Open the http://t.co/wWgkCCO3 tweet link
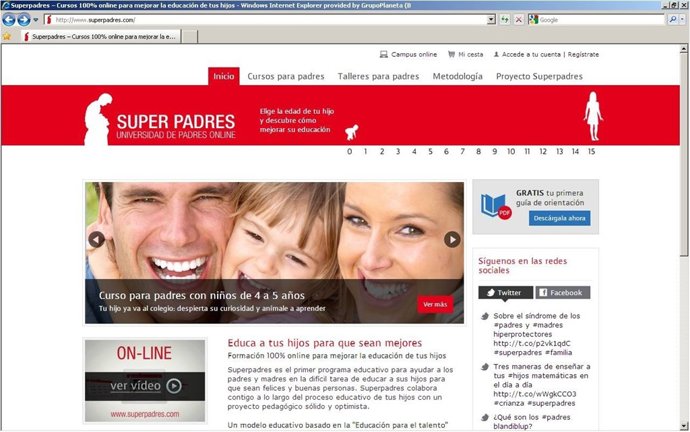Viewport: 690px width, 432px height. pos(534,394)
